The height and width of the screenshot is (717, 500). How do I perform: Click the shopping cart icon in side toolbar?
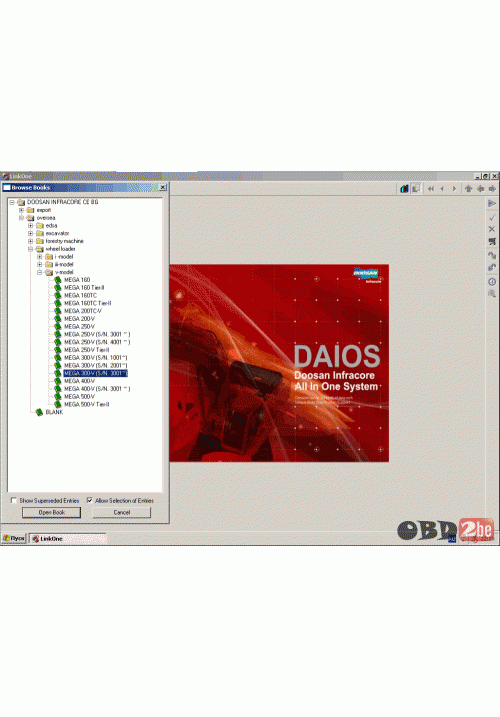(492, 241)
